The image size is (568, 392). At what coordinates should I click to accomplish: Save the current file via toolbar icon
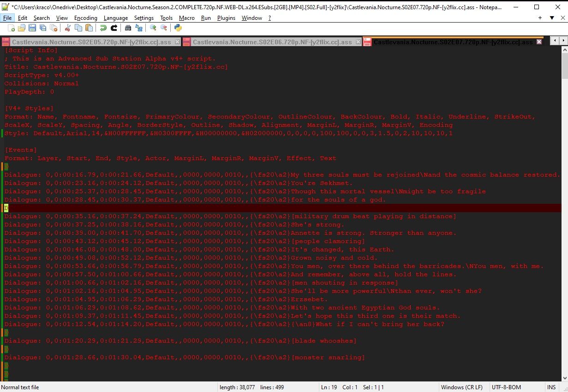(32, 28)
